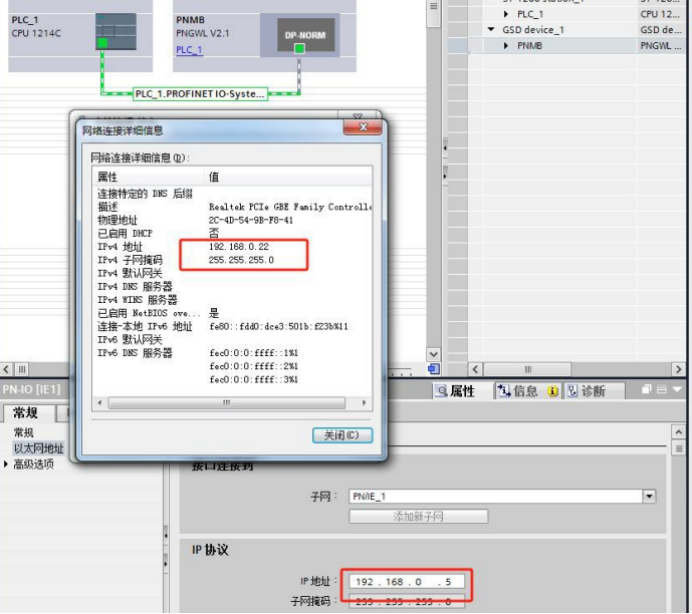Click the float inspector window icon
This screenshot has width=692, height=614.
647,389
